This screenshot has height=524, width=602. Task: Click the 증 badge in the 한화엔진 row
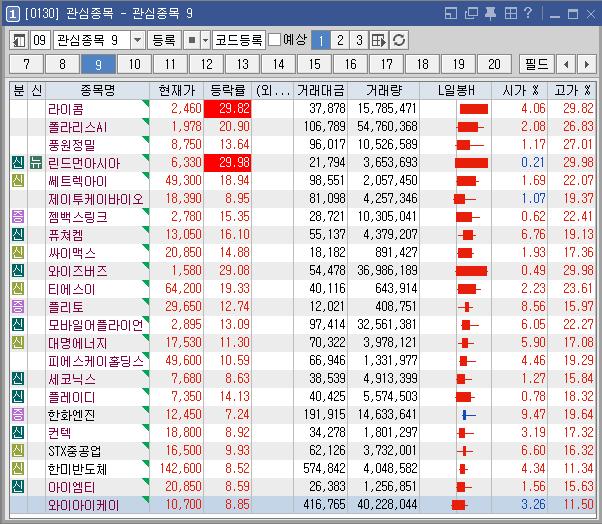18,415
